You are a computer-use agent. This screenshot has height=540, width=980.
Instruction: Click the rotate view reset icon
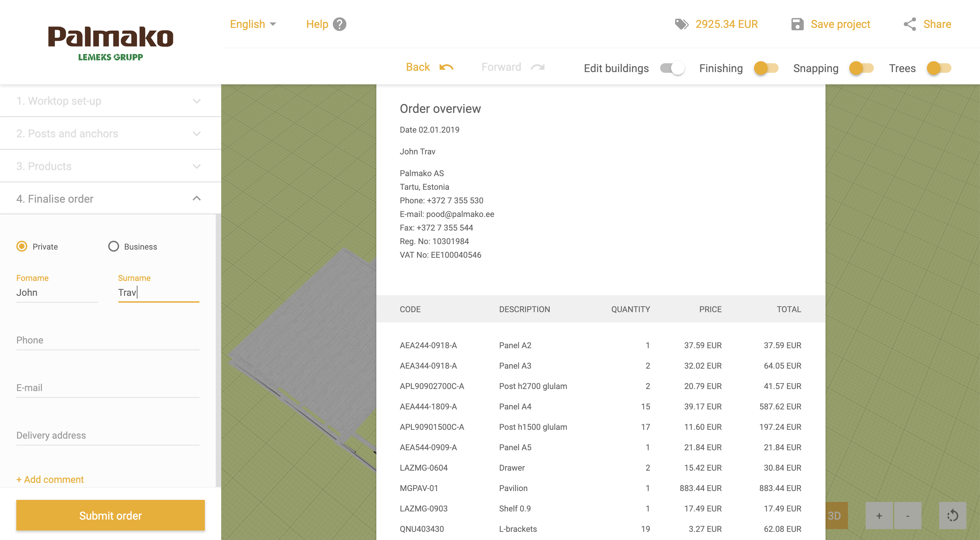pos(952,516)
